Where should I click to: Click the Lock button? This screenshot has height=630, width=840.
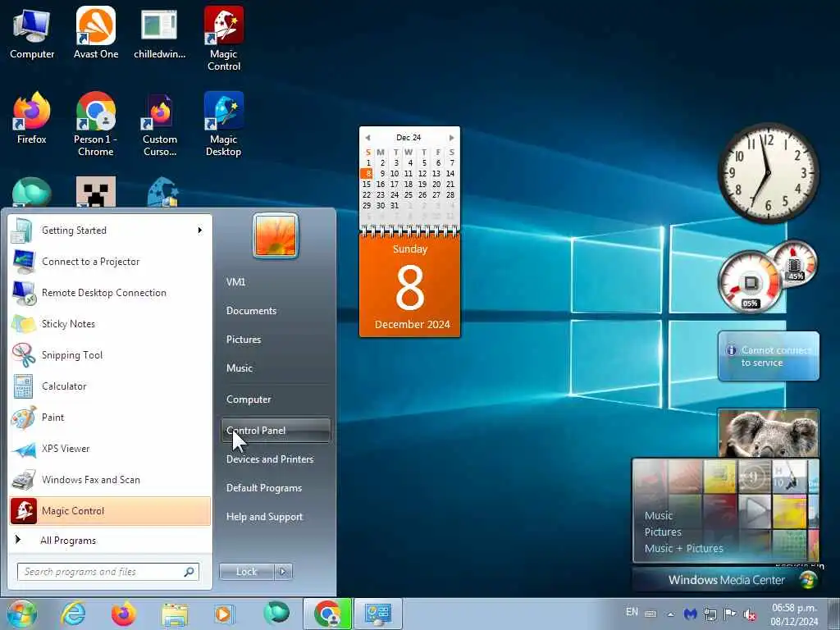(x=246, y=572)
